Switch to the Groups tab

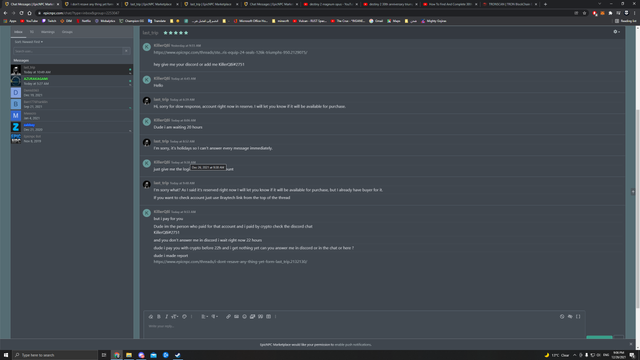[67, 32]
